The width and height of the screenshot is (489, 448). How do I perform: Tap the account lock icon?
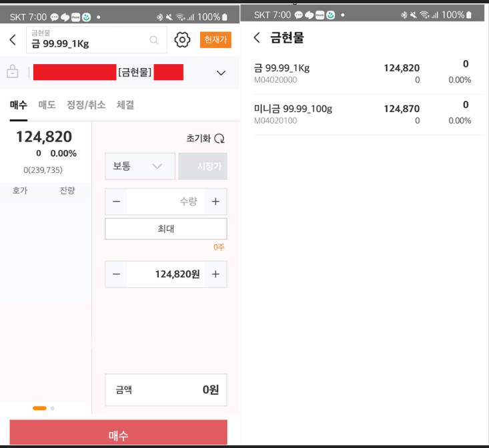(x=13, y=71)
